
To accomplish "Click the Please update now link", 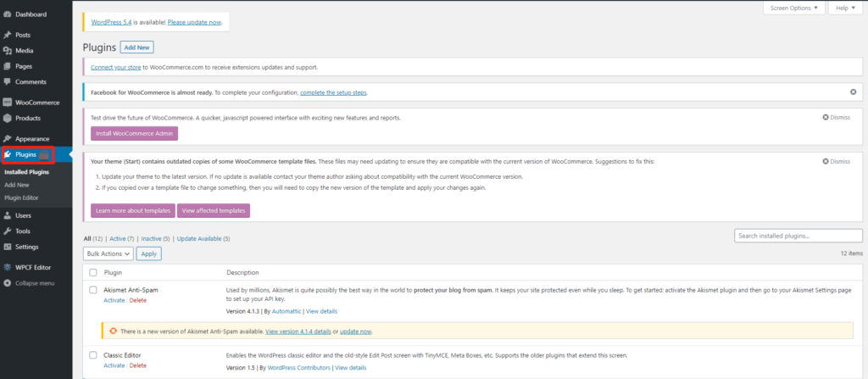I will tap(195, 23).
